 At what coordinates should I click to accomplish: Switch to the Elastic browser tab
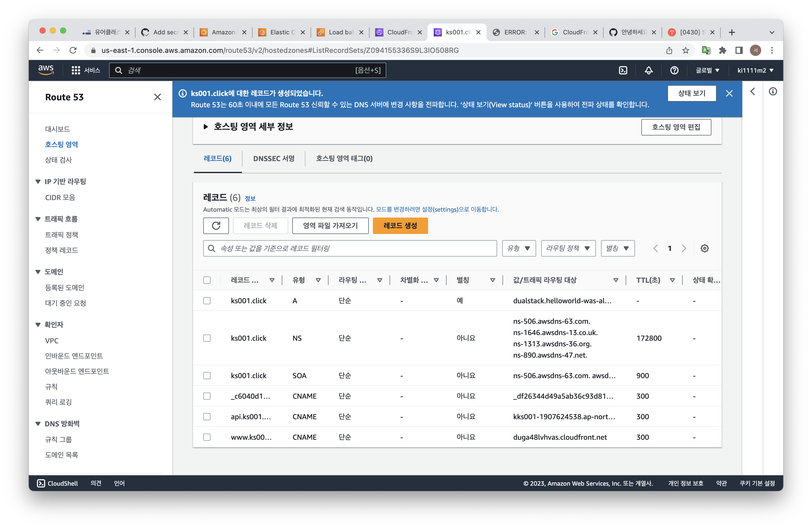tap(281, 32)
